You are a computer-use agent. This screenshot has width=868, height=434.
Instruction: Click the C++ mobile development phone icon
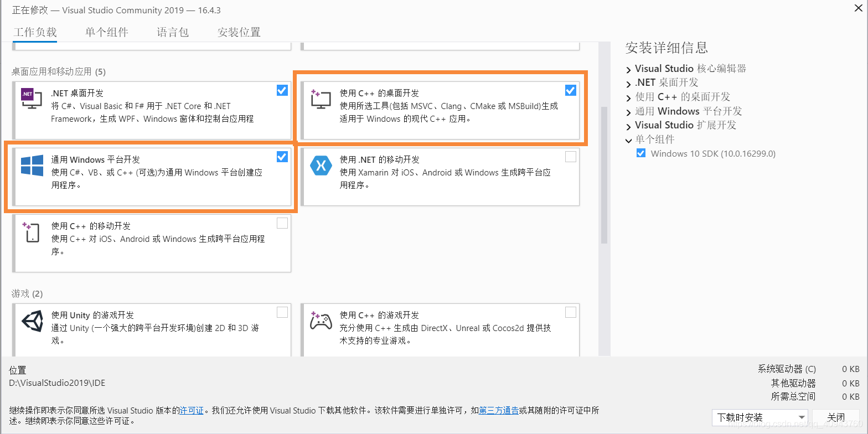tap(31, 232)
